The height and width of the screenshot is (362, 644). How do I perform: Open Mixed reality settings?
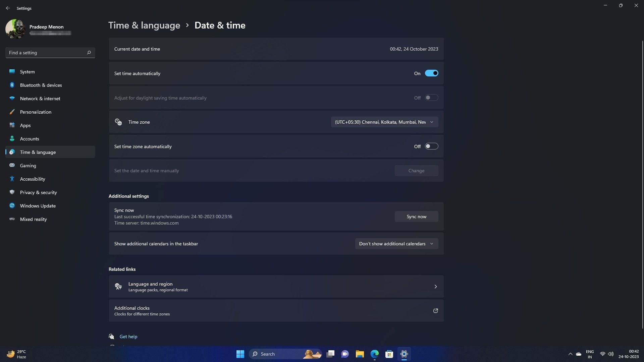[33, 219]
